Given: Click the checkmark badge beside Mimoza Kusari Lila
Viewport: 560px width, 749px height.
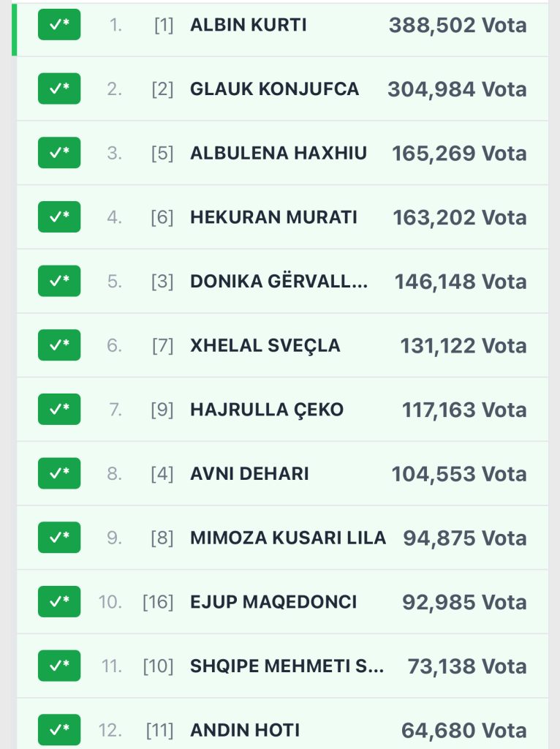Looking at the screenshot, I should tap(59, 538).
